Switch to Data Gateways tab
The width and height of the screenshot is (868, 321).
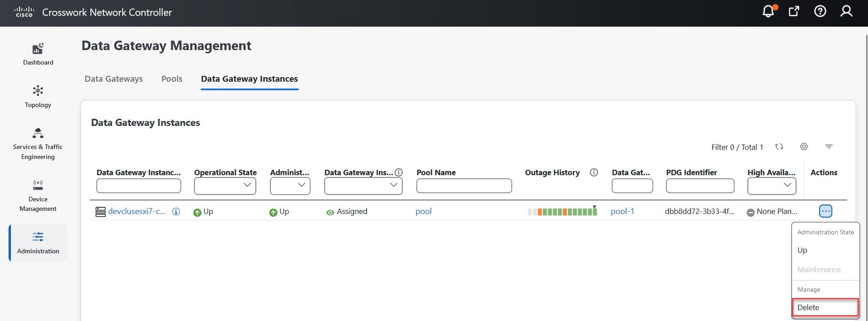coord(113,79)
